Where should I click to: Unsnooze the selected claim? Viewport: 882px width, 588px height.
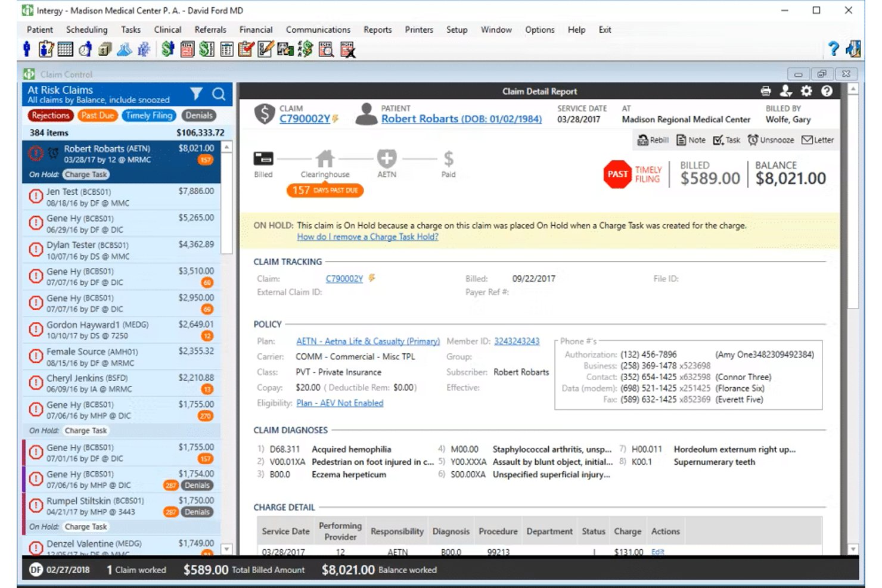coord(771,140)
